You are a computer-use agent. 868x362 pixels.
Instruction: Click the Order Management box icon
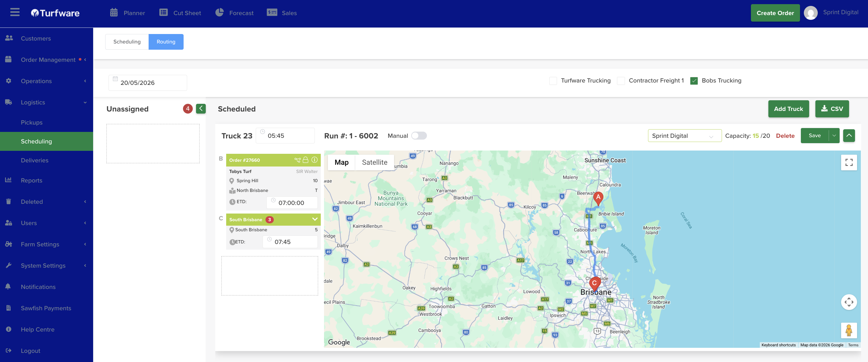tap(8, 59)
